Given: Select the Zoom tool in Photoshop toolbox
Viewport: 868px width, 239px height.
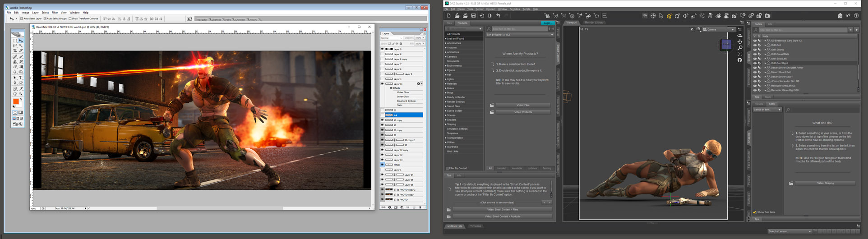Looking at the screenshot, I should coord(21,94).
